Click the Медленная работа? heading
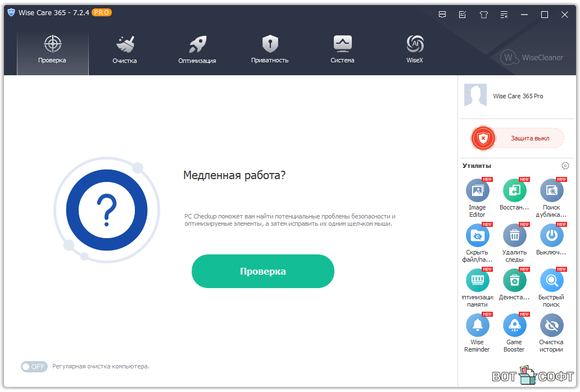 tap(234, 175)
